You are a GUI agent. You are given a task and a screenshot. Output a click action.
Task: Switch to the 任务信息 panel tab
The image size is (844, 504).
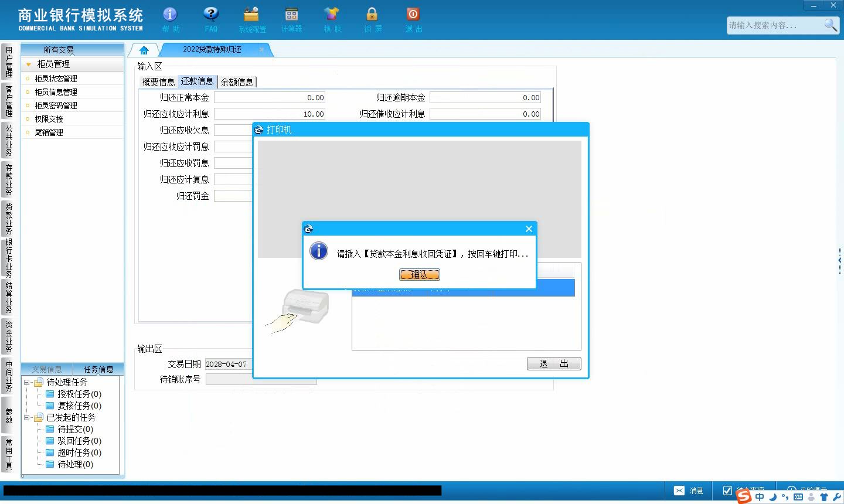[98, 369]
